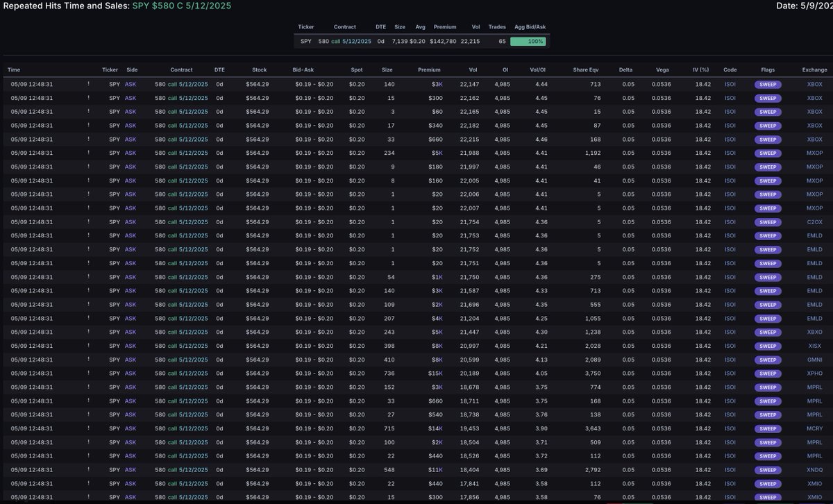This screenshot has width=833, height=504.
Task: Click the Bid-Ask column header in the trades table
Action: point(304,69)
